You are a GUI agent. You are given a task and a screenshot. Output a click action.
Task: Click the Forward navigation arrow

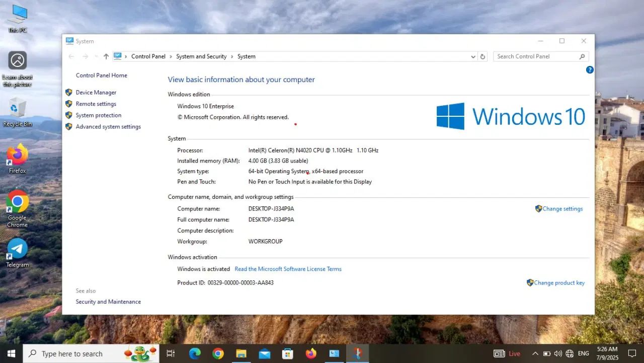(85, 56)
